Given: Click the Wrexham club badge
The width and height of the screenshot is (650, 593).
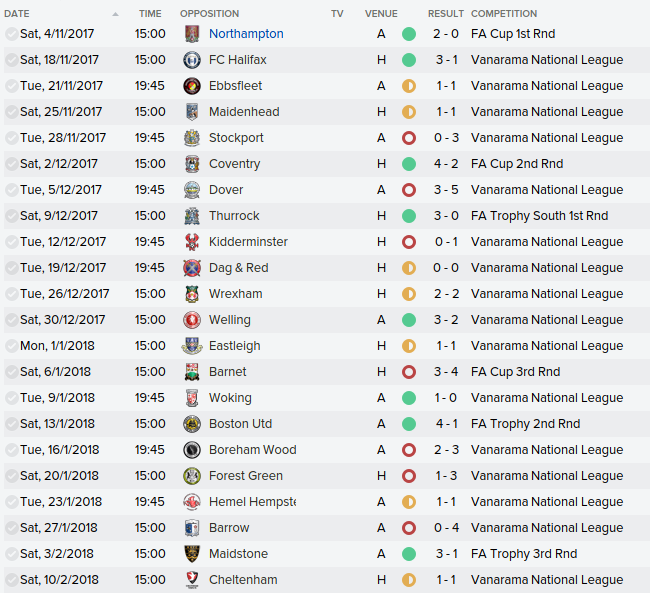Looking at the screenshot, I should 192,294.
